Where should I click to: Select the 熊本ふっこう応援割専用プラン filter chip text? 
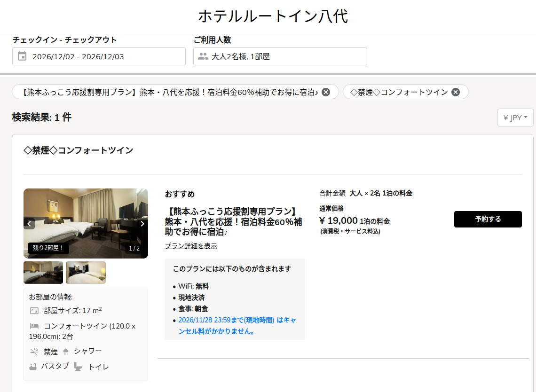pos(169,92)
